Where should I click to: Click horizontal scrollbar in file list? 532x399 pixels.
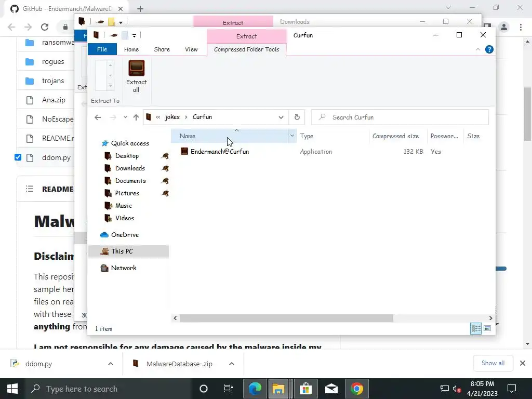(x=286, y=318)
